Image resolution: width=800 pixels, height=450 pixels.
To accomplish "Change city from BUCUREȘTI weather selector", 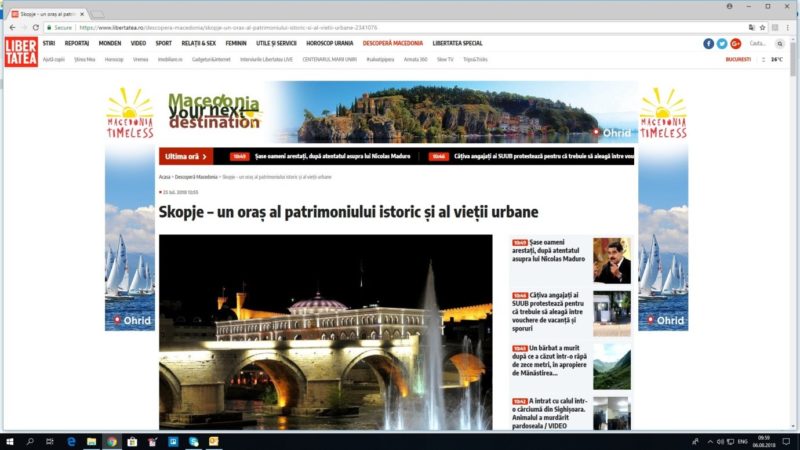I will pyautogui.click(x=738, y=60).
